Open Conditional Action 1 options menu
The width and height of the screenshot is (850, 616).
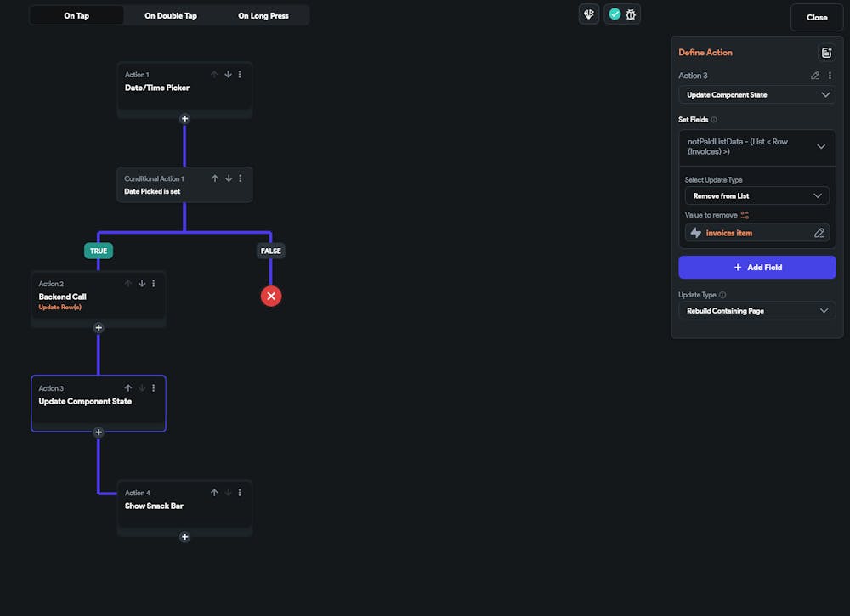pos(241,178)
